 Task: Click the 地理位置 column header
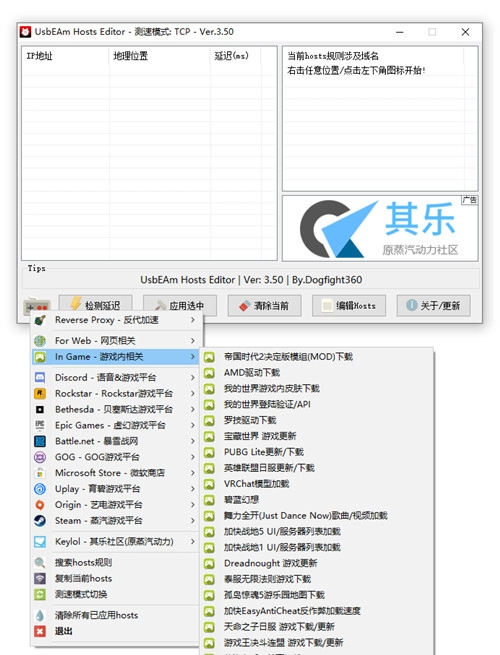tap(160, 56)
